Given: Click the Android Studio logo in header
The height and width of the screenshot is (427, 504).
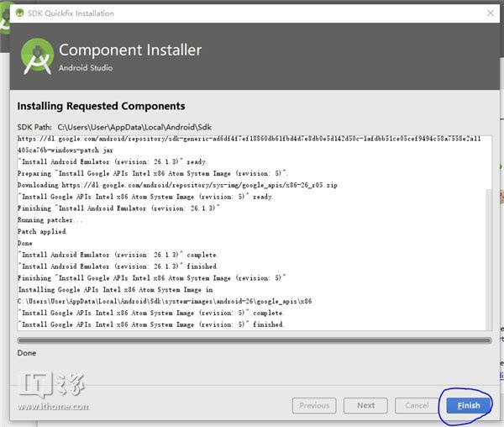Looking at the screenshot, I should click(37, 56).
